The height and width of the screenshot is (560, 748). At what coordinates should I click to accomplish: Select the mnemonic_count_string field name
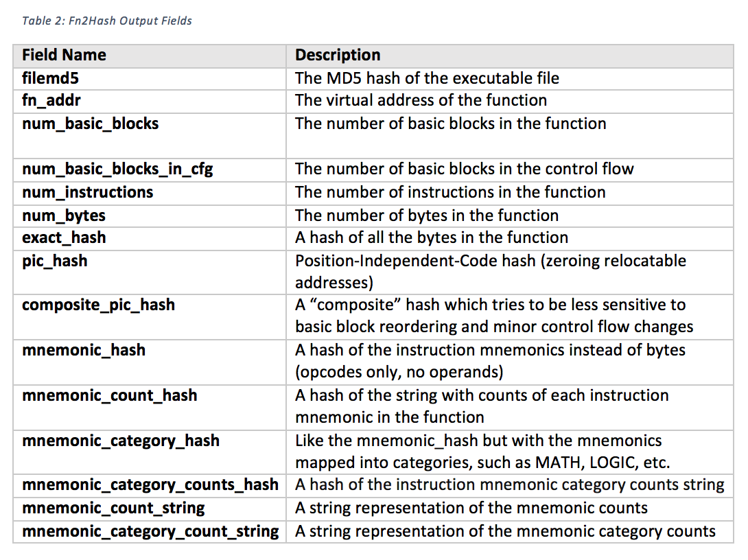113,508
